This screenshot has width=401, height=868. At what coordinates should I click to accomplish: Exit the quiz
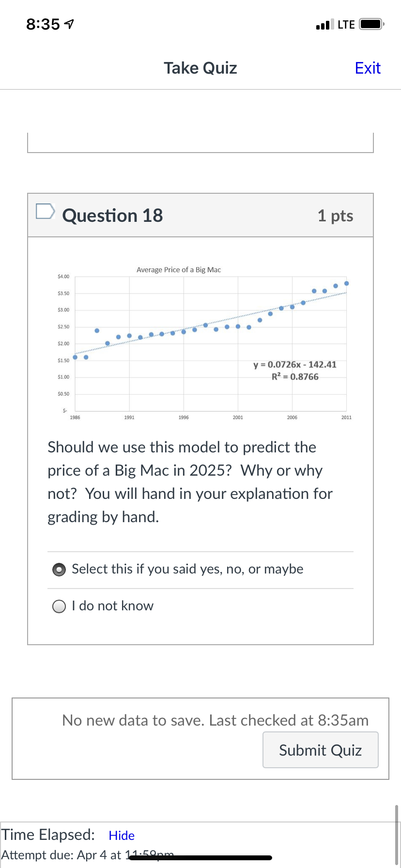pyautogui.click(x=368, y=68)
